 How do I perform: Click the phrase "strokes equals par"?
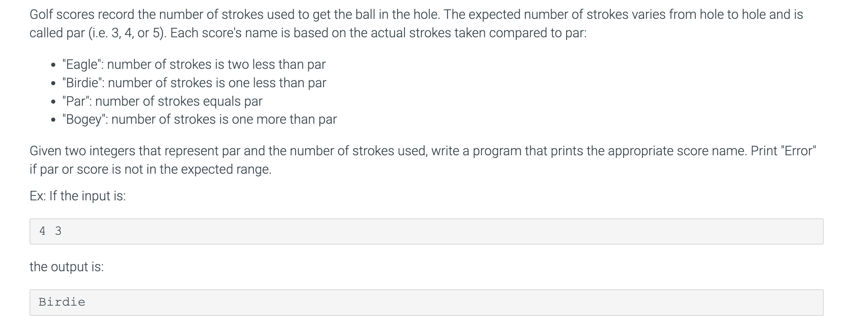(x=210, y=101)
